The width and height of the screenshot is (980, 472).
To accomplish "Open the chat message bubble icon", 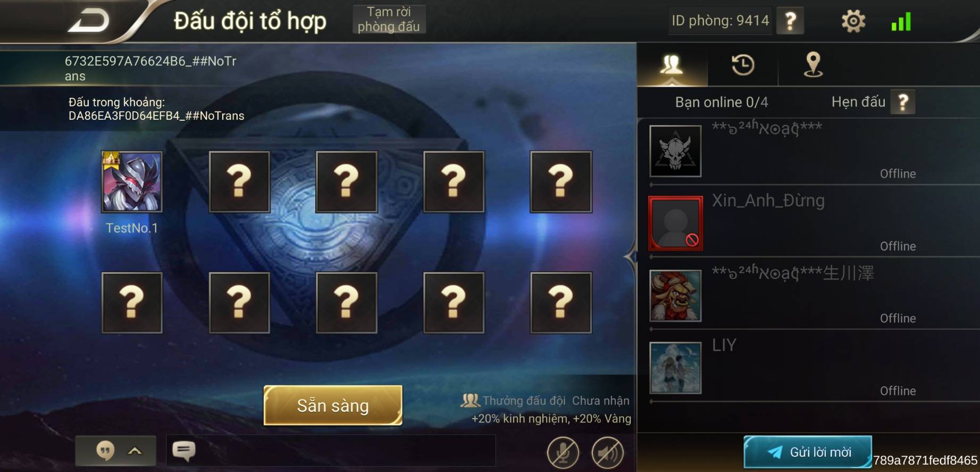I will [184, 451].
